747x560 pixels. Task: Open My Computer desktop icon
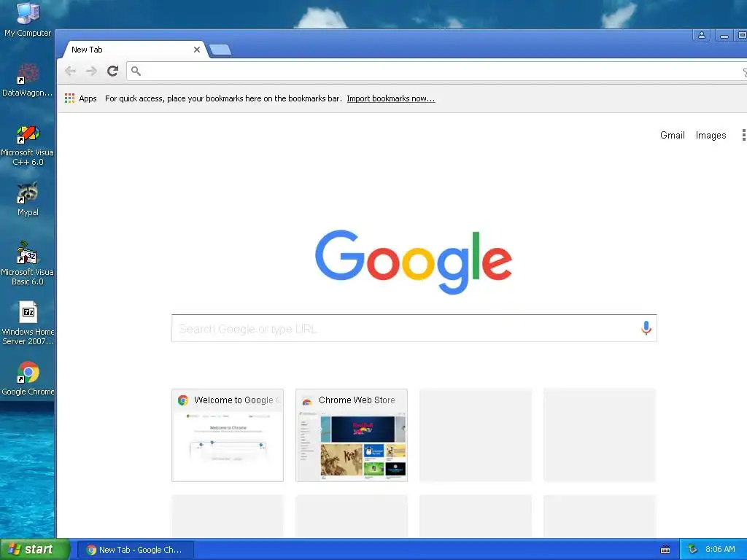[x=28, y=20]
